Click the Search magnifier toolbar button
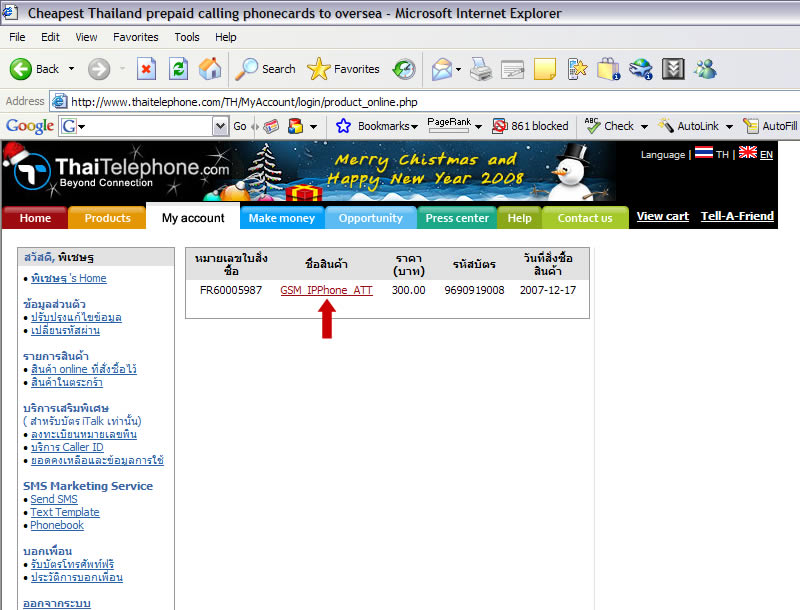This screenshot has height=610, width=800. tap(265, 69)
